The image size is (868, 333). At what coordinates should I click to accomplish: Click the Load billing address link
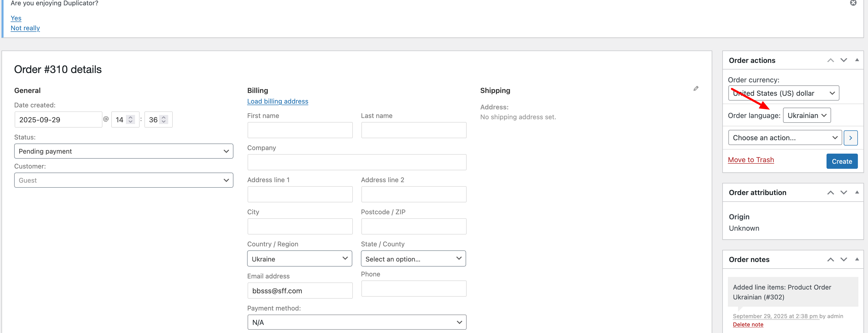point(277,101)
